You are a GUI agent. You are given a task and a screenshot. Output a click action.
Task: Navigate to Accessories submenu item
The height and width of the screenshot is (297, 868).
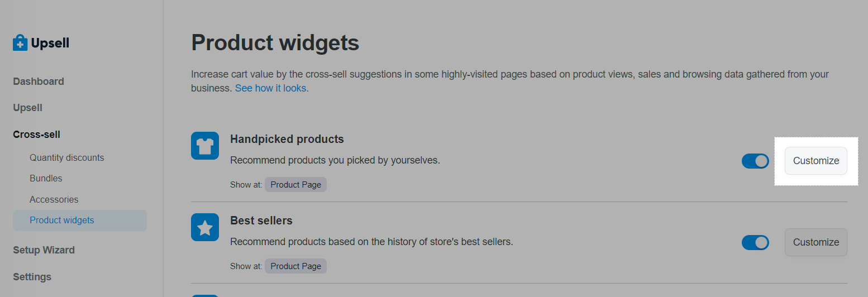(x=54, y=199)
